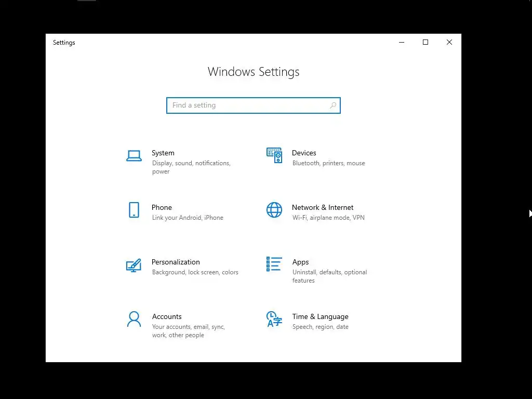Image resolution: width=532 pixels, height=399 pixels.
Task: Click 'Bluetooth, printers, mouse' description
Action: (x=328, y=163)
